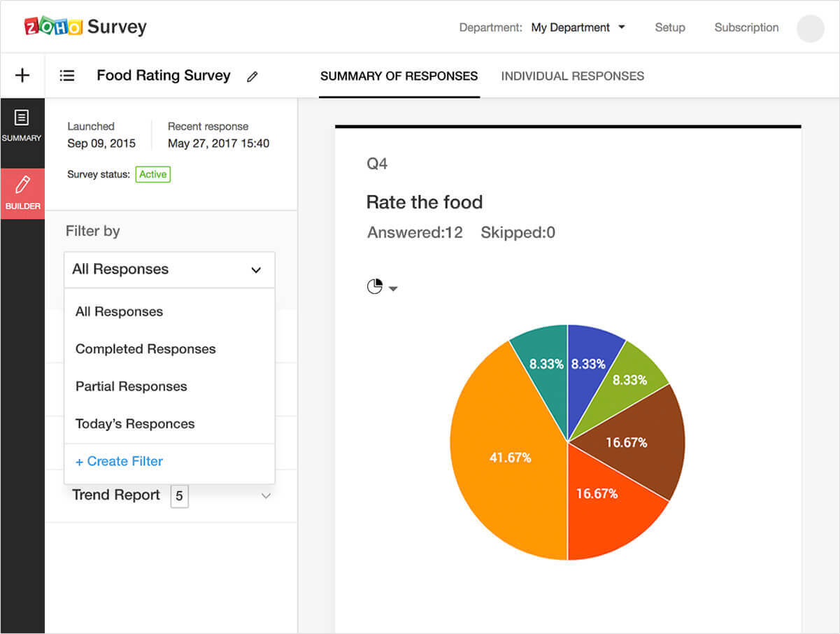
Task: Click the pie chart type icon
Action: (373, 286)
